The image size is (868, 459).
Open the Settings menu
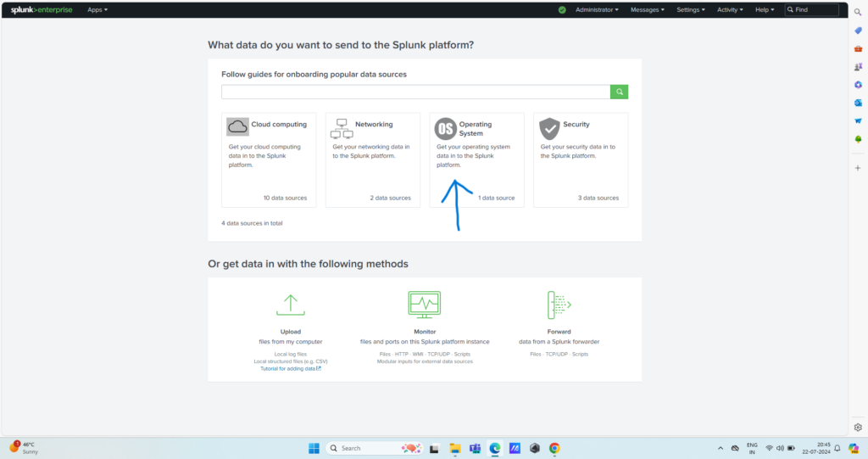pyautogui.click(x=691, y=10)
